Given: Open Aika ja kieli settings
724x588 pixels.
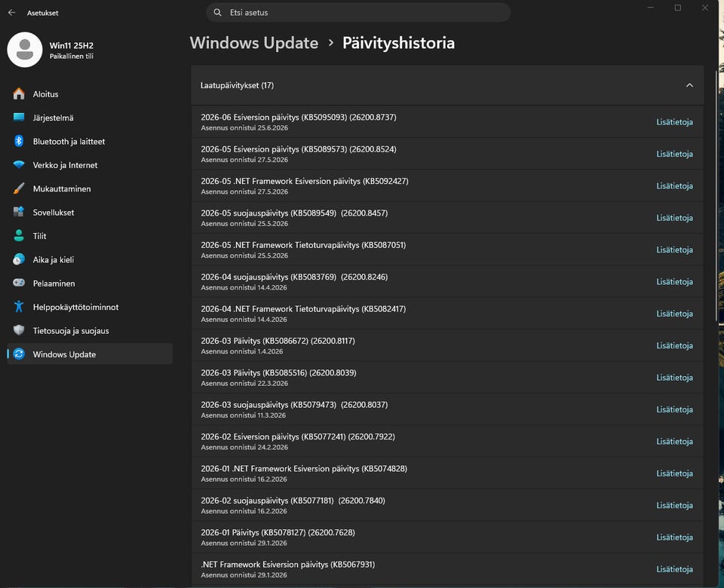Looking at the screenshot, I should [90, 260].
